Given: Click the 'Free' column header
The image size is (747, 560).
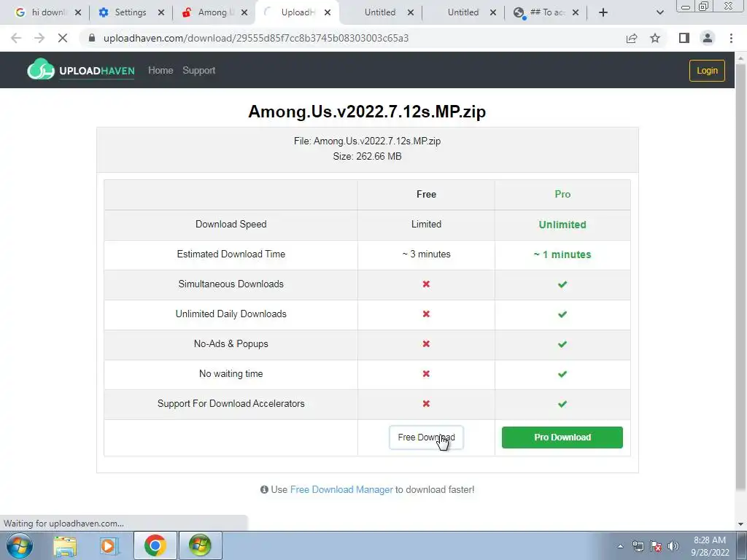Looking at the screenshot, I should pos(426,194).
